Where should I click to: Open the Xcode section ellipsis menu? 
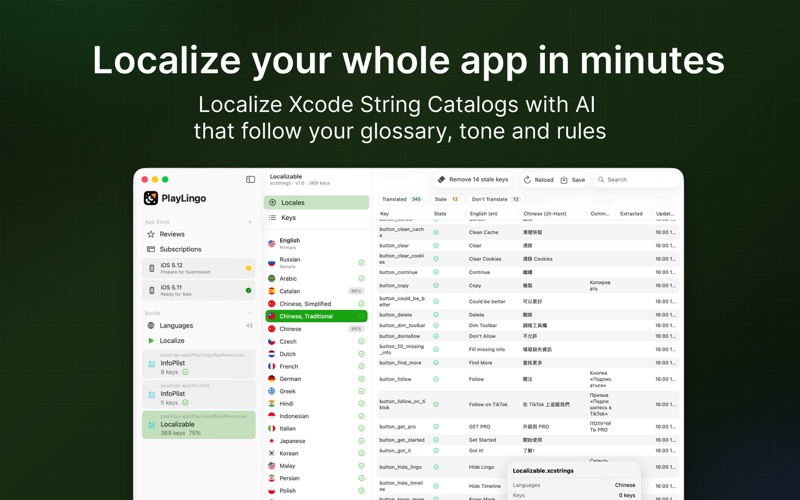click(x=250, y=313)
